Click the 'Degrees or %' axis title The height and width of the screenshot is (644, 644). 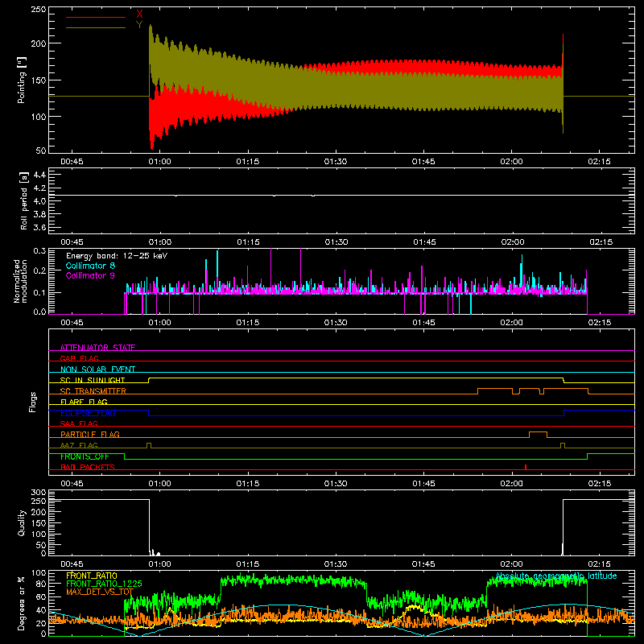coord(22,603)
